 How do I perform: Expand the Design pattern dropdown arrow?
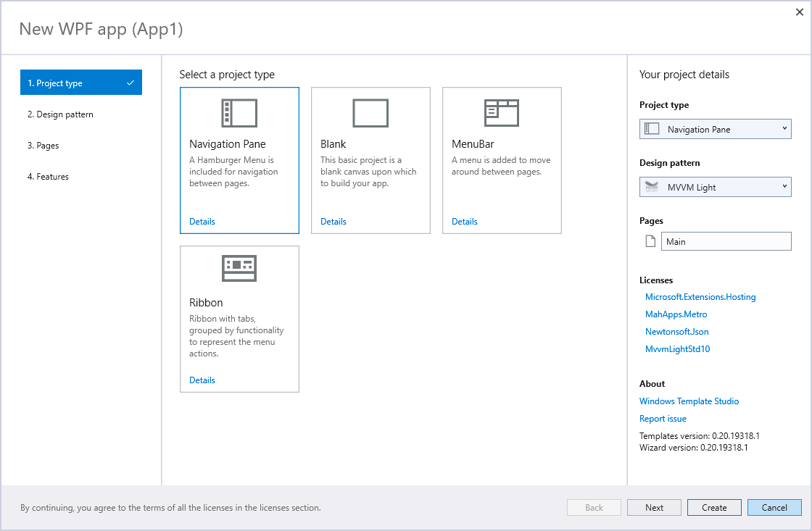tap(784, 187)
